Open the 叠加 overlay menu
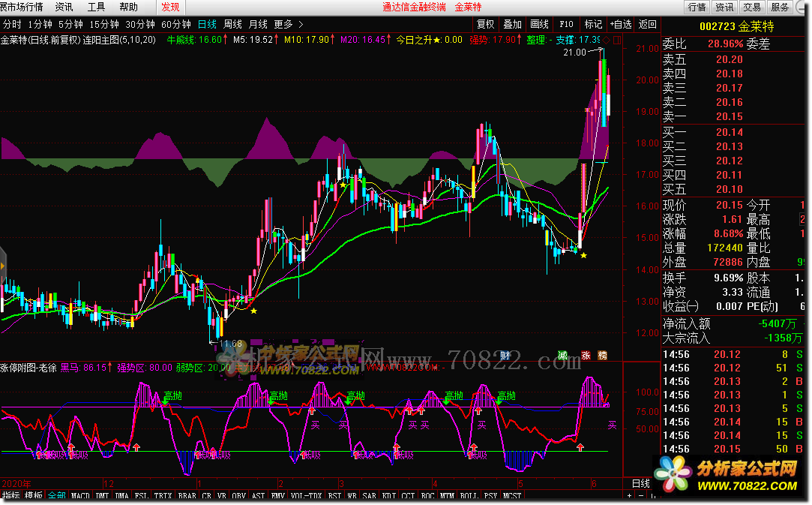 513,24
